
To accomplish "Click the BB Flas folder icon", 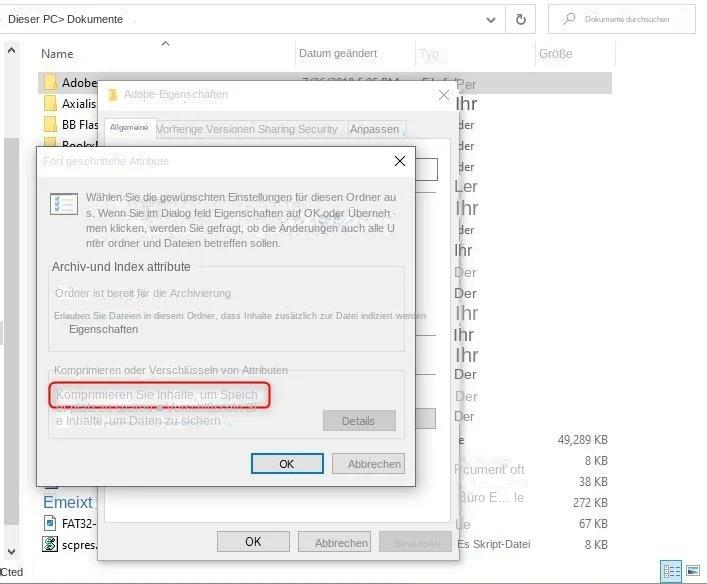I will coord(50,125).
